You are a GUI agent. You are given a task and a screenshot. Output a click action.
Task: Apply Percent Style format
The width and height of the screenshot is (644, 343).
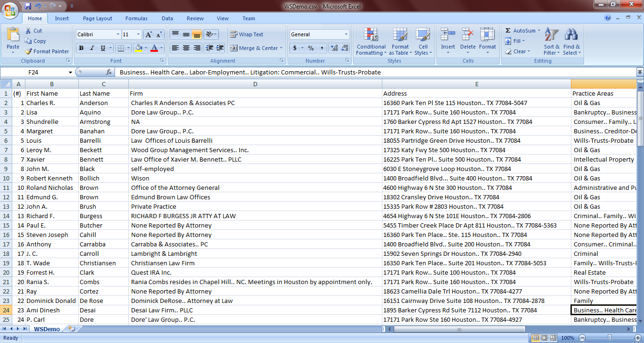click(311, 48)
